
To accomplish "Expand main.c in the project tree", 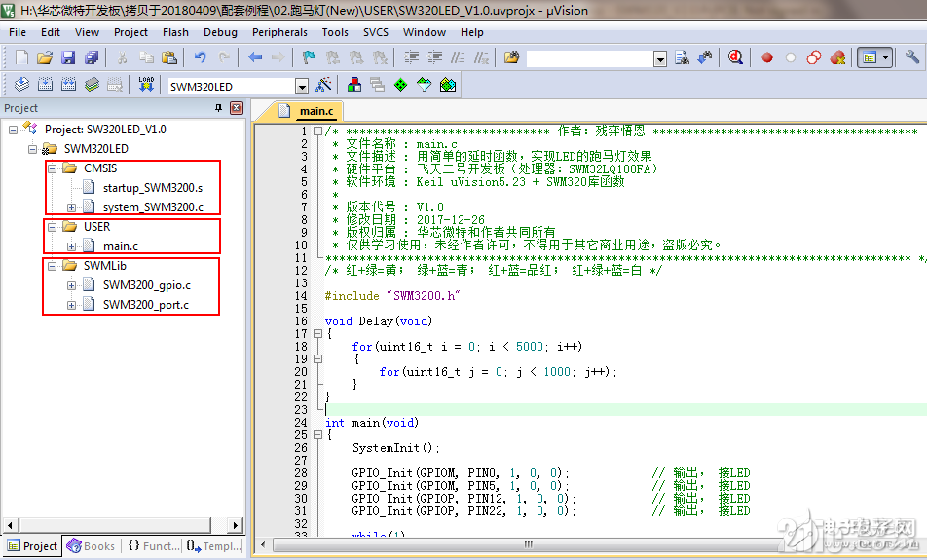I will 71,246.
